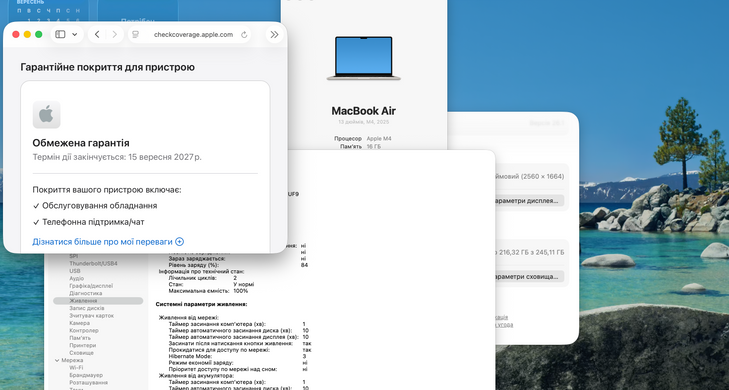Screen dimensions: 729x390
Task: Reload the page using the refresh icon
Action: click(244, 34)
